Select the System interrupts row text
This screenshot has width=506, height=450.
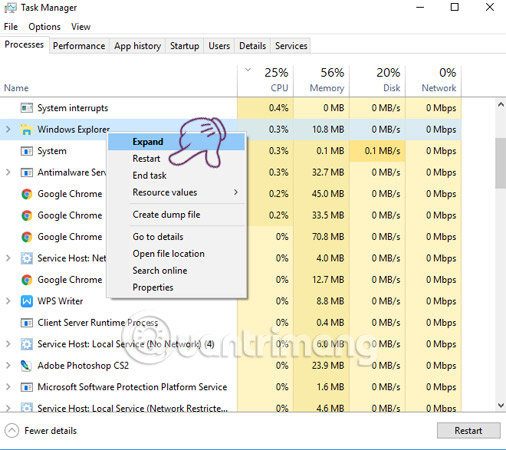(x=73, y=108)
